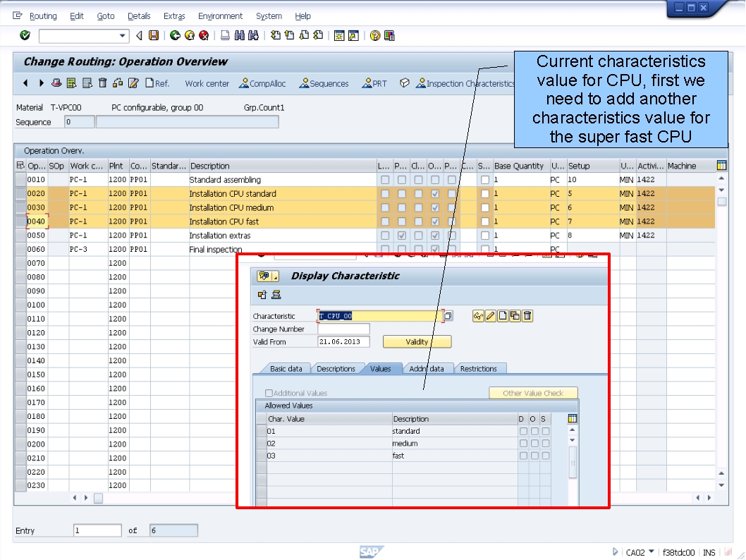746x560 pixels.
Task: Open Sequences via its icon
Action: click(x=324, y=83)
